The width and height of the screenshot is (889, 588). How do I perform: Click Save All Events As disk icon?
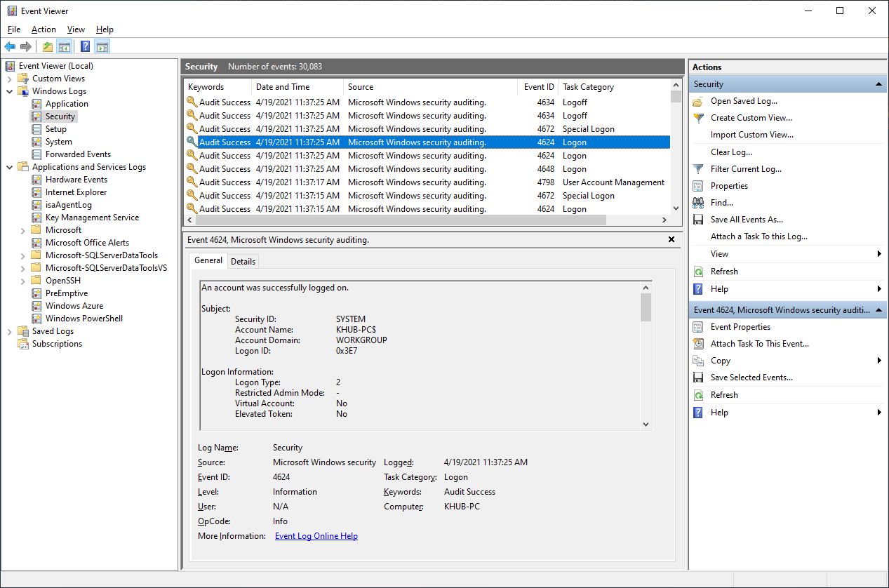[697, 219]
